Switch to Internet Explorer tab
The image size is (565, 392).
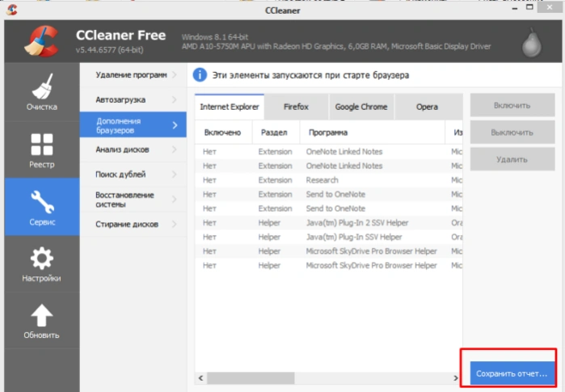click(x=230, y=107)
